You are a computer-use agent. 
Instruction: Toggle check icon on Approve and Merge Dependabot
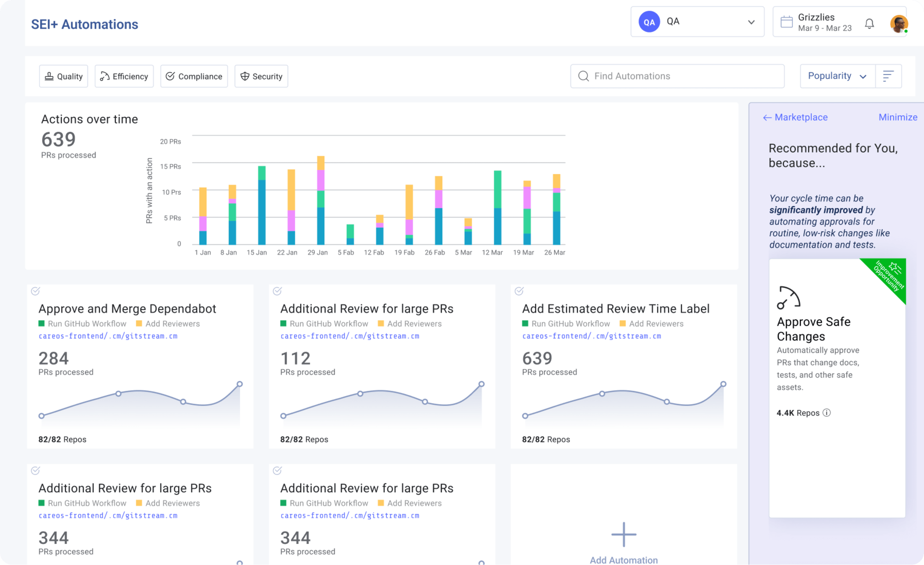tap(36, 291)
